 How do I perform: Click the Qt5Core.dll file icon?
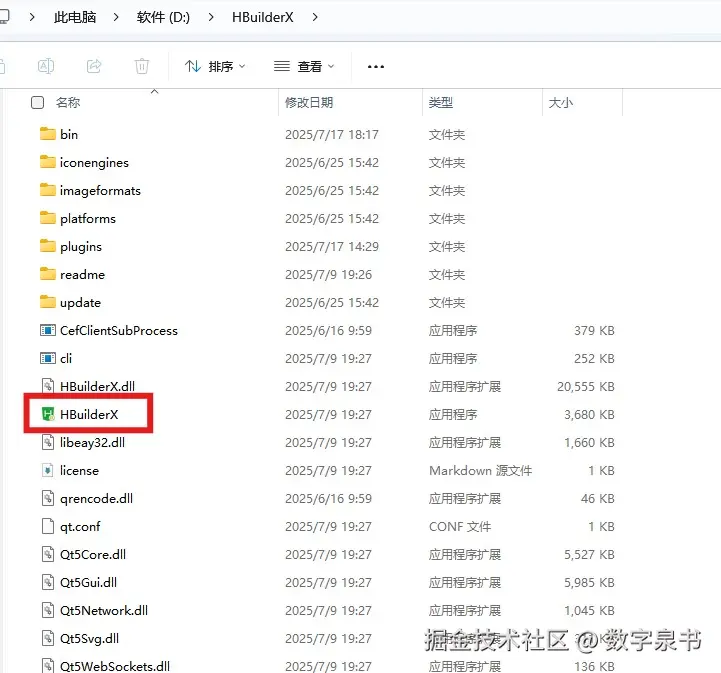click(x=48, y=554)
